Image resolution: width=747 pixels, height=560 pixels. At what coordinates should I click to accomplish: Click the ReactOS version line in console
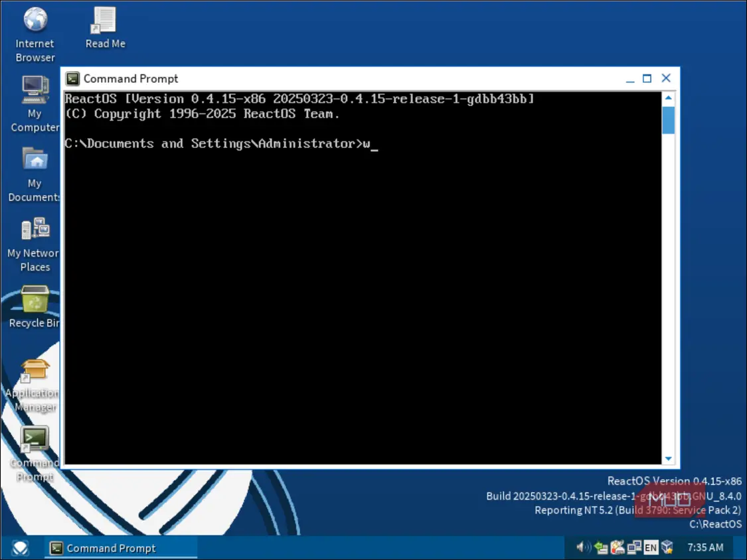(x=299, y=99)
